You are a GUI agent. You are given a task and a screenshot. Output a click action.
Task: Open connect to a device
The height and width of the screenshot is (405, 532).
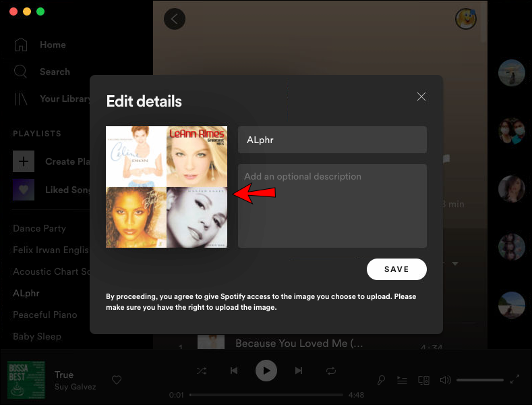423,380
